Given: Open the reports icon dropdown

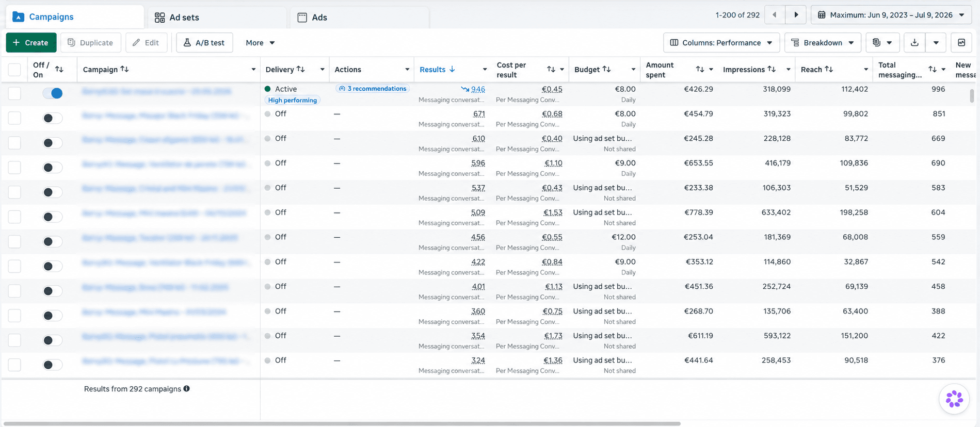Looking at the screenshot, I should (x=882, y=43).
